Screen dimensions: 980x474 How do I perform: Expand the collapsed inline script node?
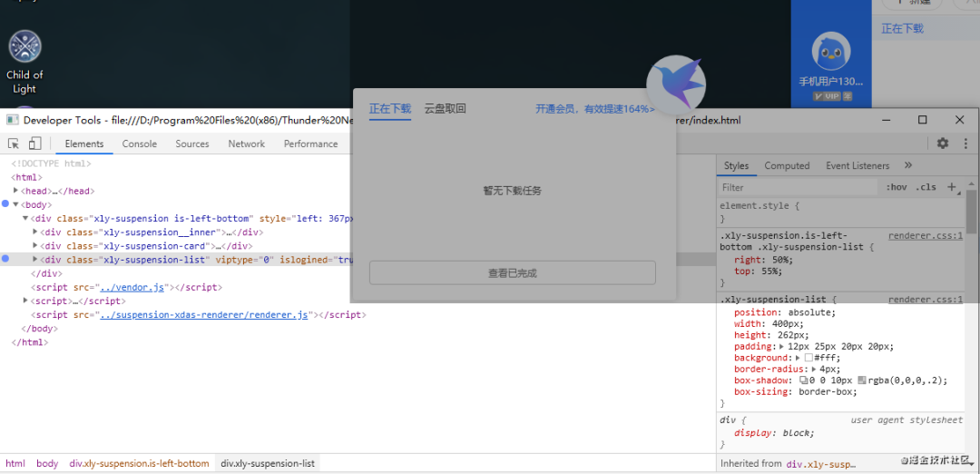pyautogui.click(x=25, y=301)
